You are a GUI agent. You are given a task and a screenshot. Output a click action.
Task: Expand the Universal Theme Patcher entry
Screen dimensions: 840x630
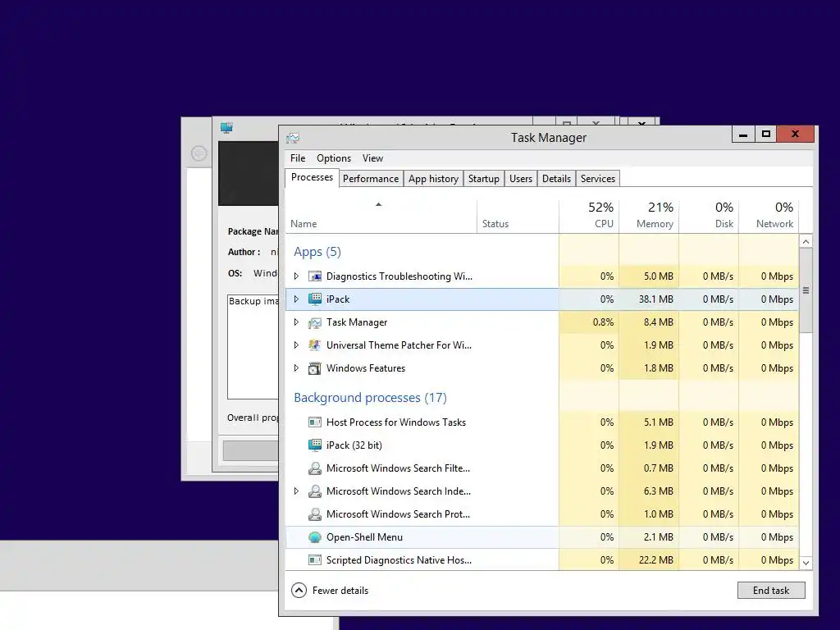tap(296, 345)
